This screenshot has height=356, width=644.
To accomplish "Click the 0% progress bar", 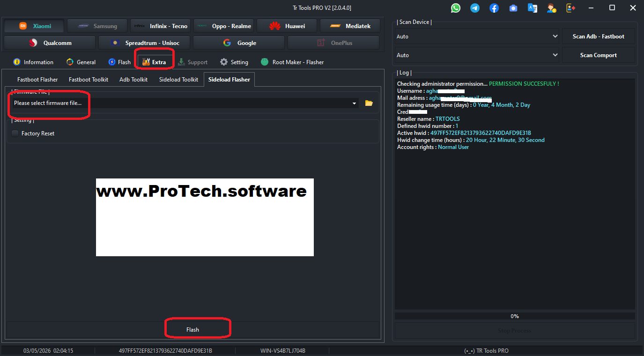I will point(515,316).
